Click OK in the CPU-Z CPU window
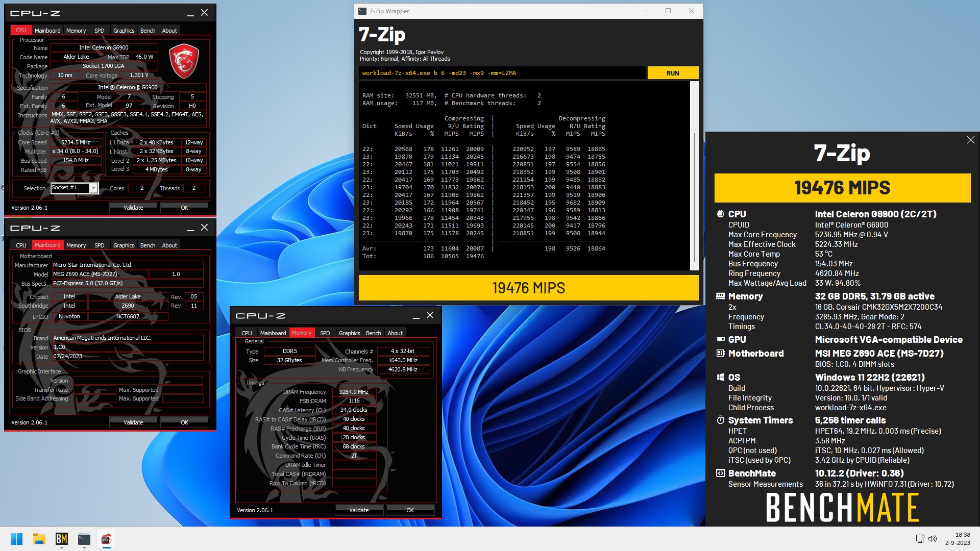The width and height of the screenshot is (980, 551). [185, 208]
